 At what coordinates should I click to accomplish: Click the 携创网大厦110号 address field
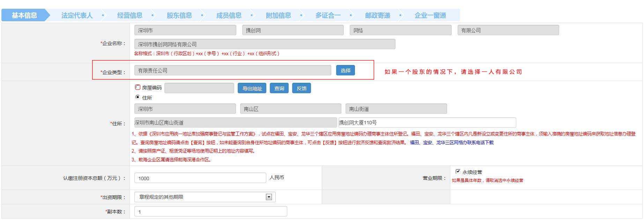[427, 123]
